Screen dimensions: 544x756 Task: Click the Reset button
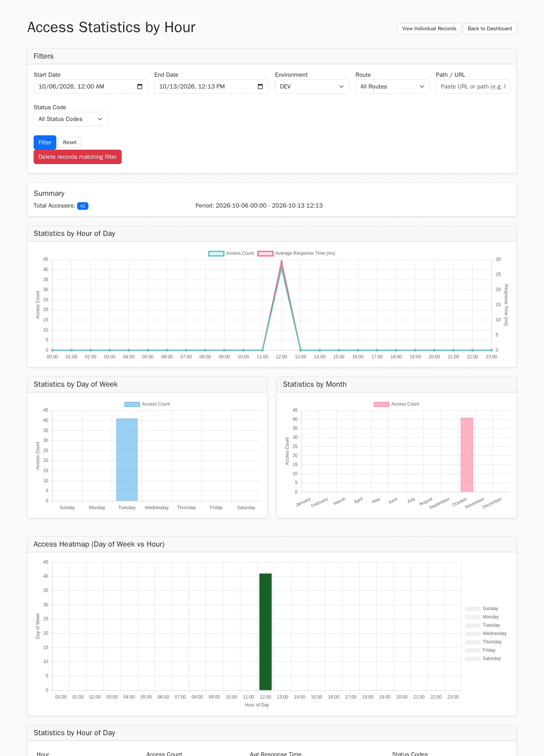click(x=70, y=143)
